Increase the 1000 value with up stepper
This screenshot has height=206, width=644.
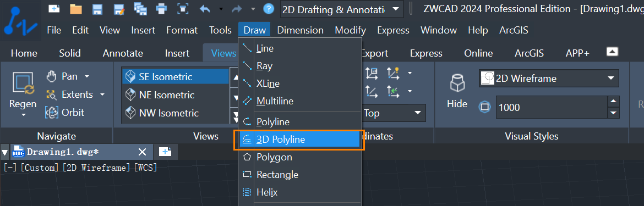[613, 102]
